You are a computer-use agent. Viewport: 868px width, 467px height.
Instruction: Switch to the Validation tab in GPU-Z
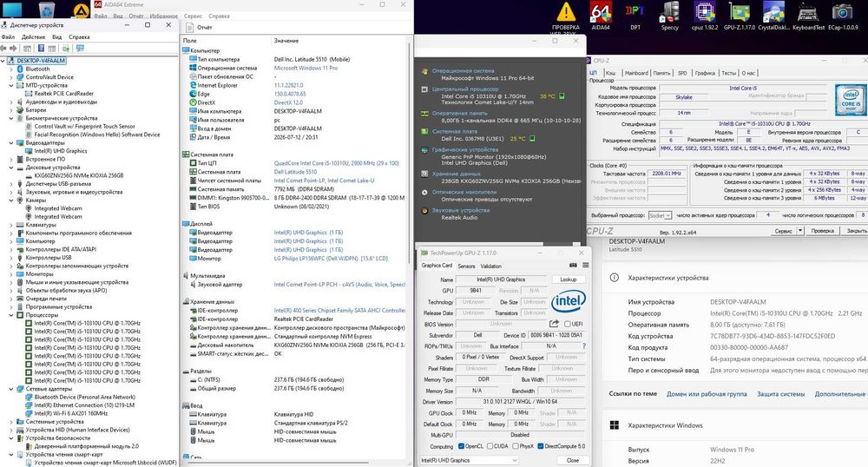(491, 266)
